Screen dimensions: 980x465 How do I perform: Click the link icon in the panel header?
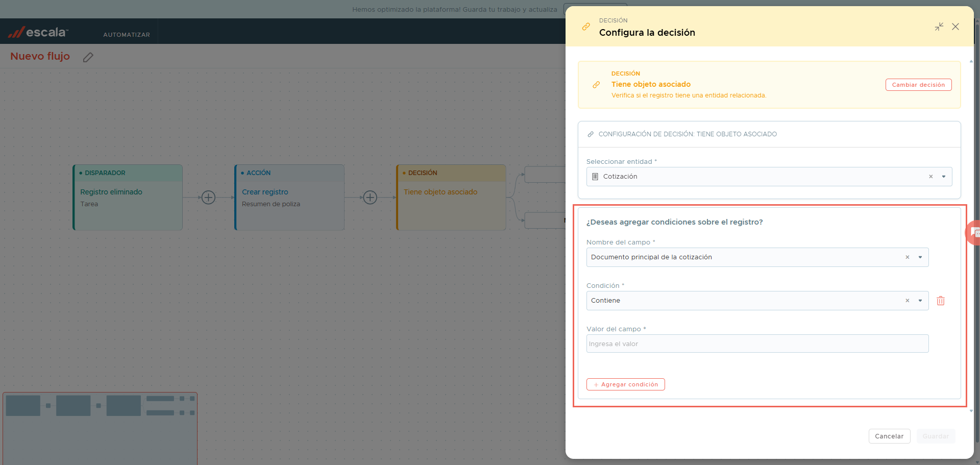pyautogui.click(x=586, y=27)
